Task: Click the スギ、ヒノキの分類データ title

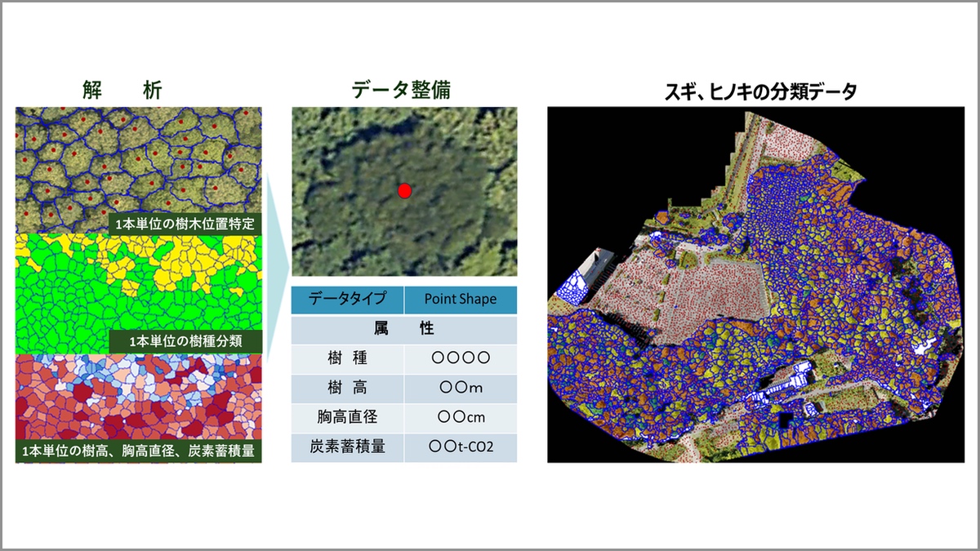Action: click(761, 91)
